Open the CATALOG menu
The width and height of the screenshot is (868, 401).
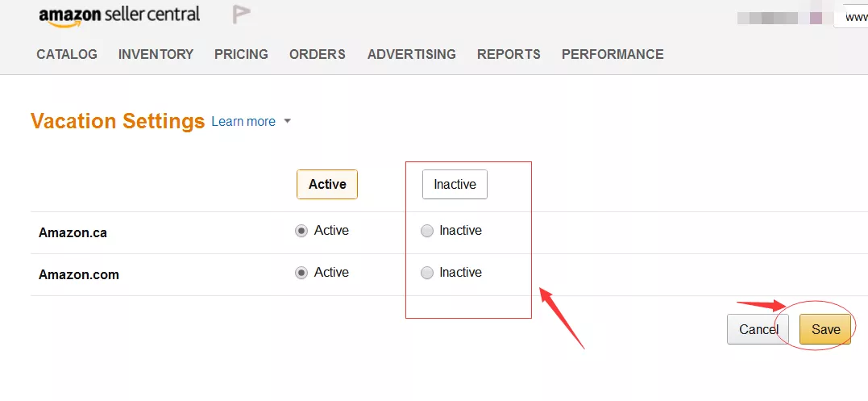(x=67, y=55)
